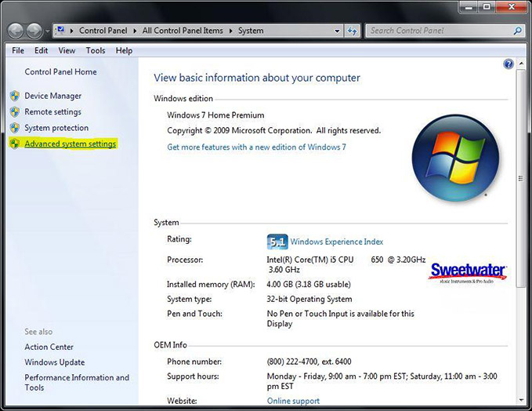Click the 32-bit Operating System value

coord(309,299)
